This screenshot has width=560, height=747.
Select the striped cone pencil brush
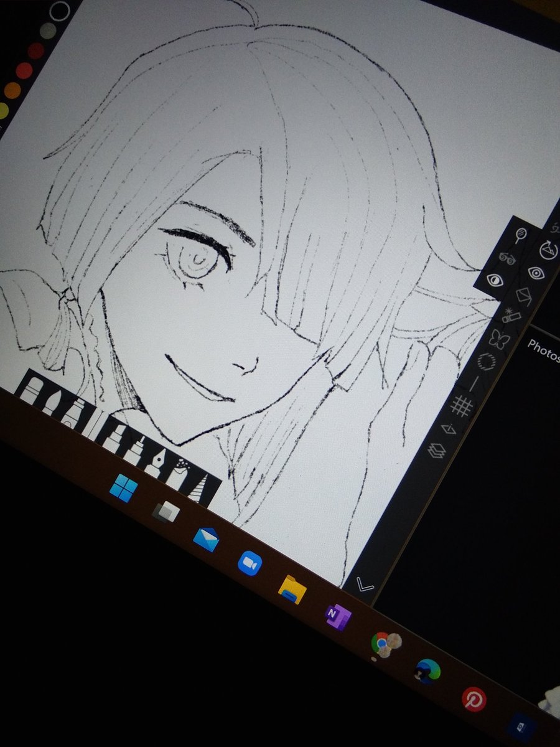(x=200, y=489)
